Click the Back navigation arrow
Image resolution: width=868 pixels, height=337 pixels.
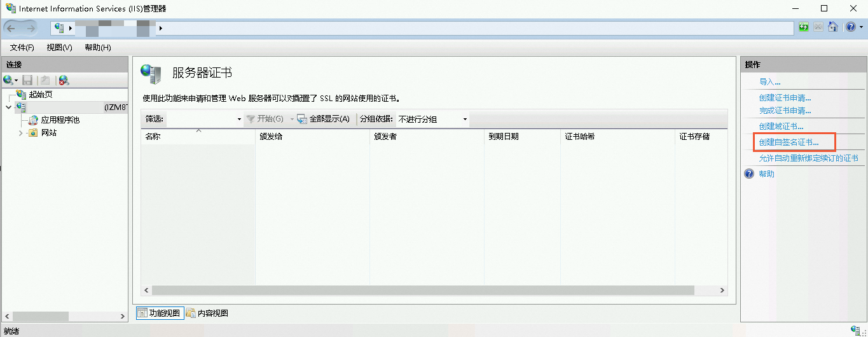click(11, 28)
